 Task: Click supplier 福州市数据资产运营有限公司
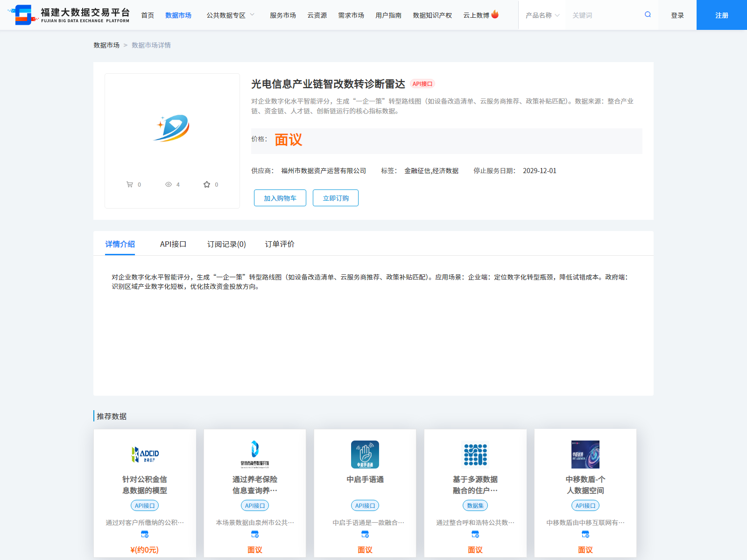pyautogui.click(x=324, y=171)
